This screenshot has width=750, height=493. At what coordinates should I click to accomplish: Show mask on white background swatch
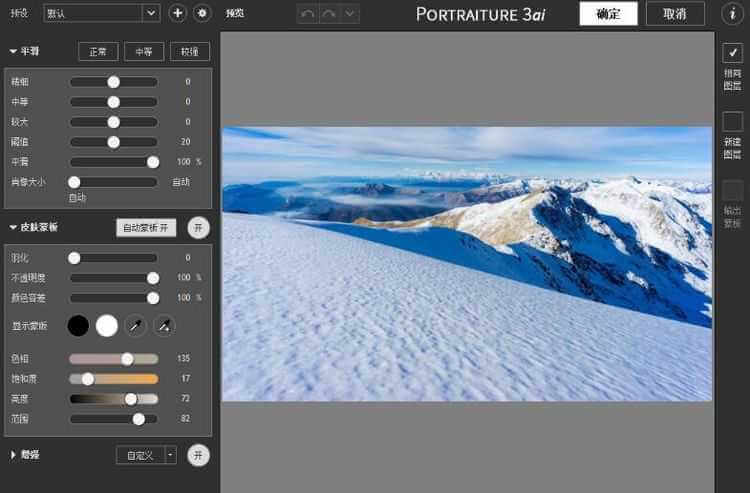[x=107, y=326]
